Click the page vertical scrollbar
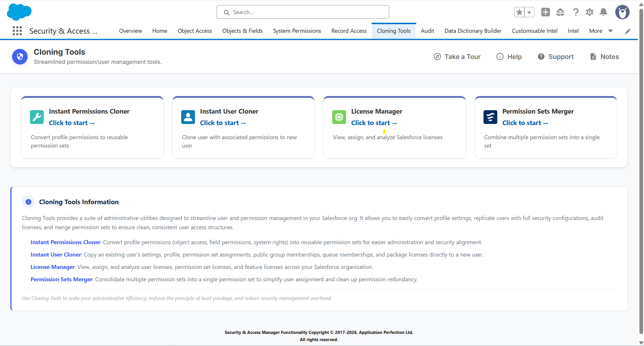 641,172
